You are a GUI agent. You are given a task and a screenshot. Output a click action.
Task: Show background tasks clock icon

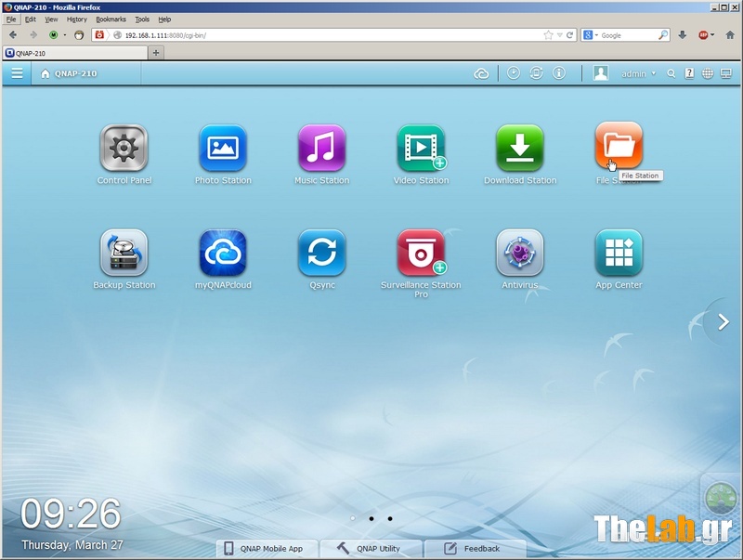(x=514, y=73)
